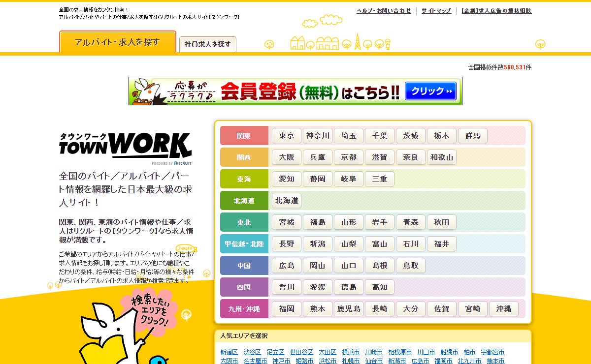Screen dimensions: 591x364
Task: Click the 香川 prefecture button
Action: point(287,287)
